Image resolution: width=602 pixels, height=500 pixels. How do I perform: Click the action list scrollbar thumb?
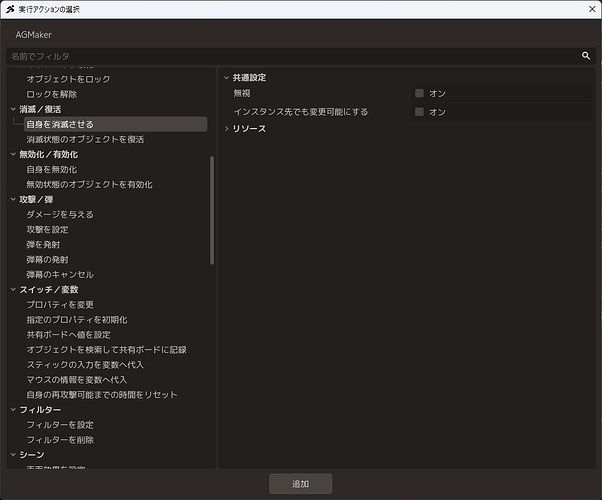212,210
